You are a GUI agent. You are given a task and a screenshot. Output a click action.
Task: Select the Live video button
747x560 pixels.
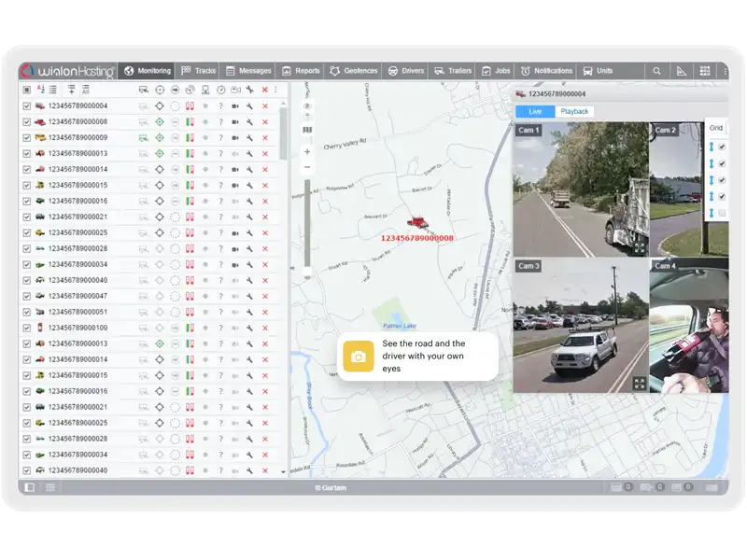pos(535,111)
